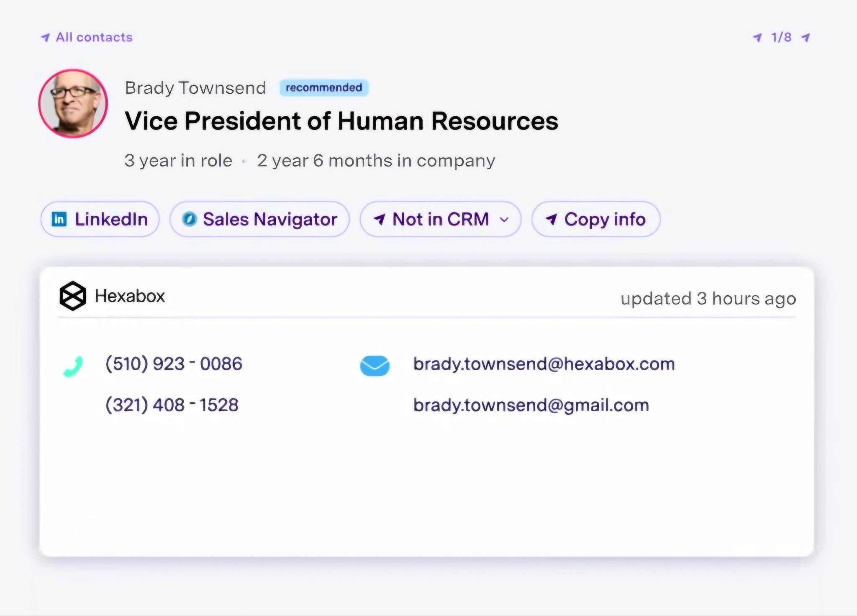
Task: Open Brady Townsend's profile photo
Action: 73,103
